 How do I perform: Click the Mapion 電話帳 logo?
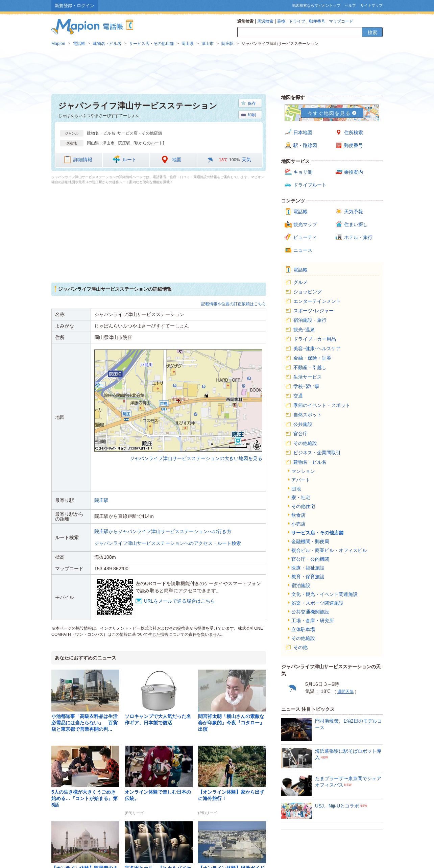click(x=92, y=26)
